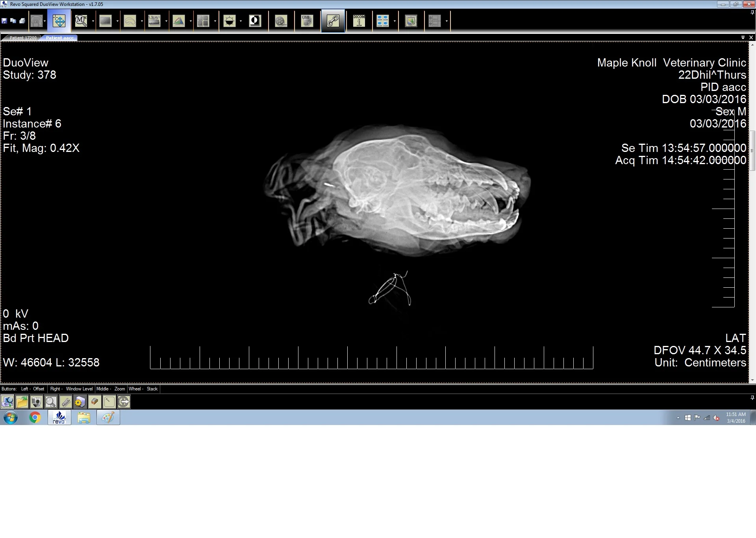Switch to Patient 17200 tab
756x538 pixels.
click(x=23, y=38)
